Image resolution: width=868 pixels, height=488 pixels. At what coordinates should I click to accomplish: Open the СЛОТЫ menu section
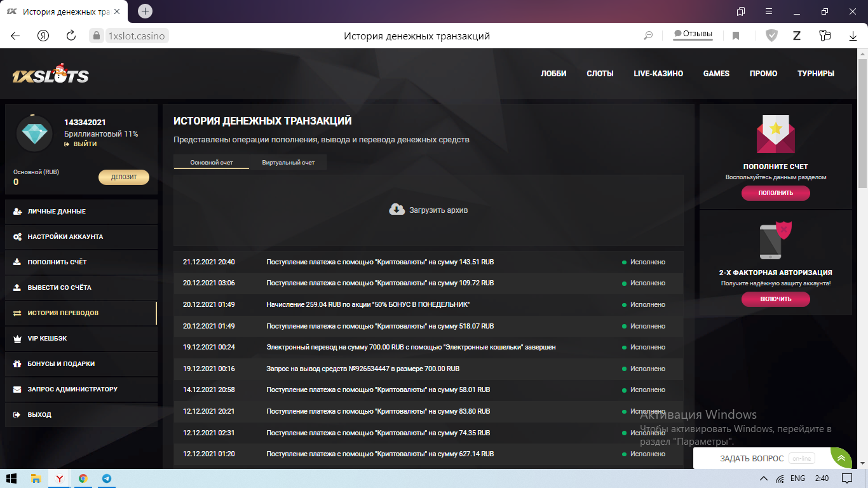(600, 74)
